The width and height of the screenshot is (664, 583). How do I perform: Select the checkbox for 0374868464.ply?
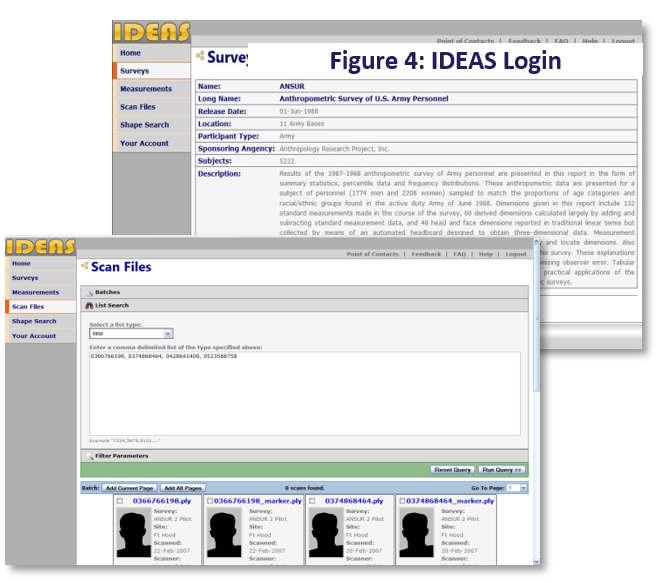click(x=312, y=501)
